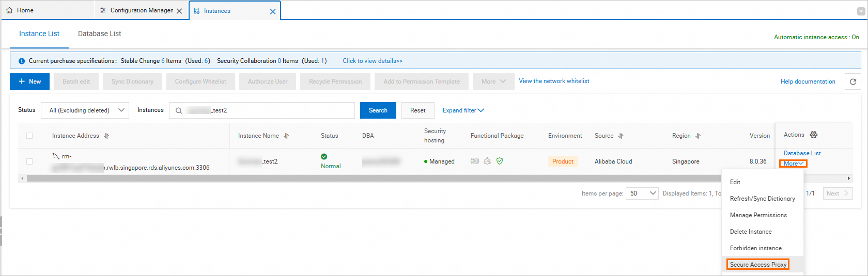Tick the checkbox for the test2 instance row
Screen dimensions: 868x276
(x=29, y=161)
